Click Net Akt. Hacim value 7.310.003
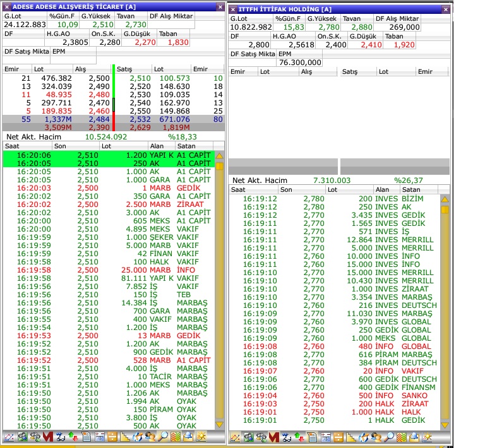This screenshot has width=485, height=448. tap(332, 180)
